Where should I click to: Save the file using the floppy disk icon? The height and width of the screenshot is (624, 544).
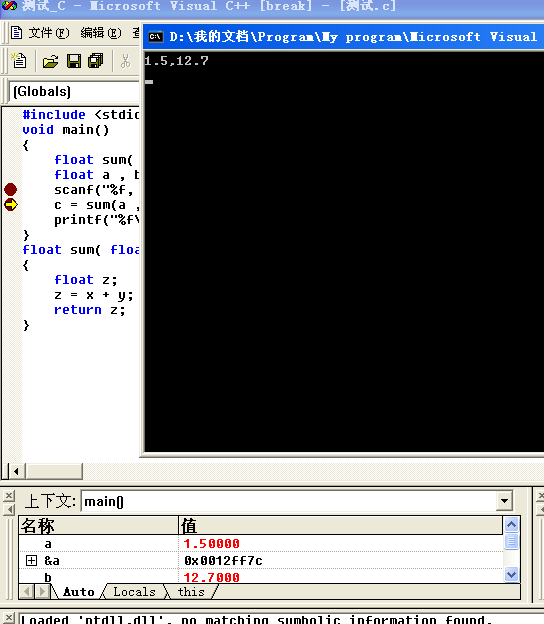pyautogui.click(x=74, y=61)
